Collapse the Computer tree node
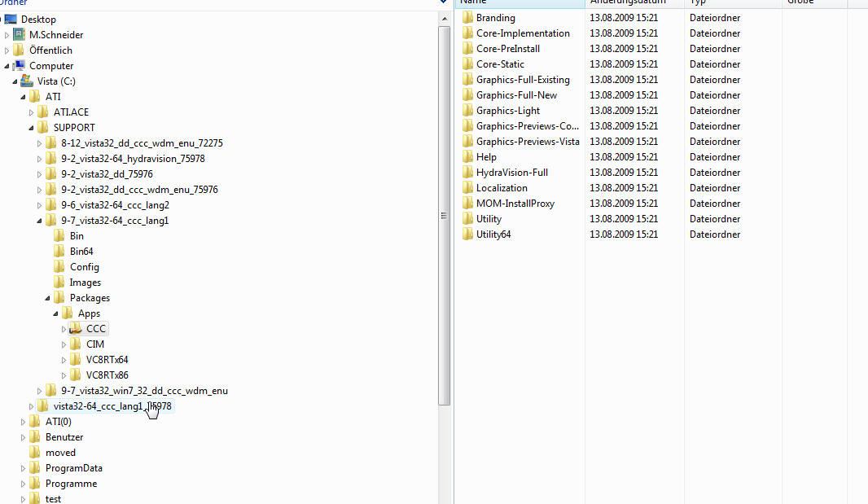The image size is (868, 504). (7, 66)
